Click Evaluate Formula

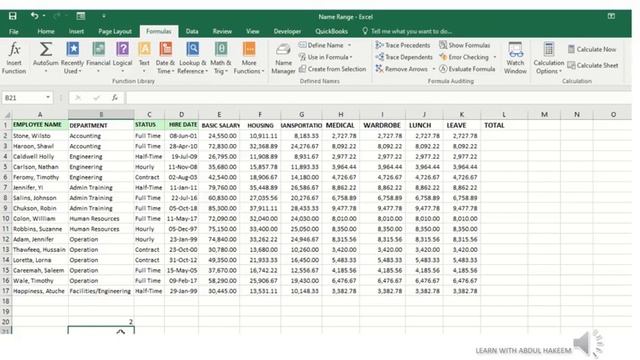tap(467, 69)
